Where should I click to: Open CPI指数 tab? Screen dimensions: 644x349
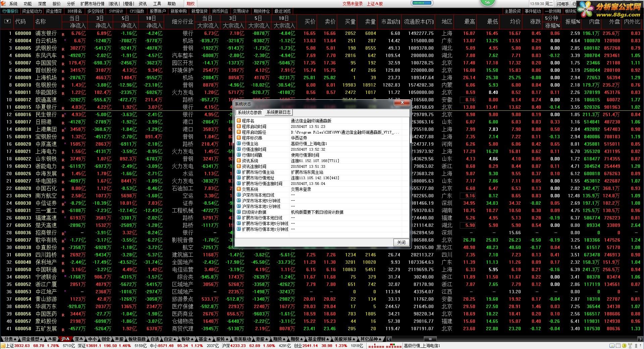[x=137, y=11]
